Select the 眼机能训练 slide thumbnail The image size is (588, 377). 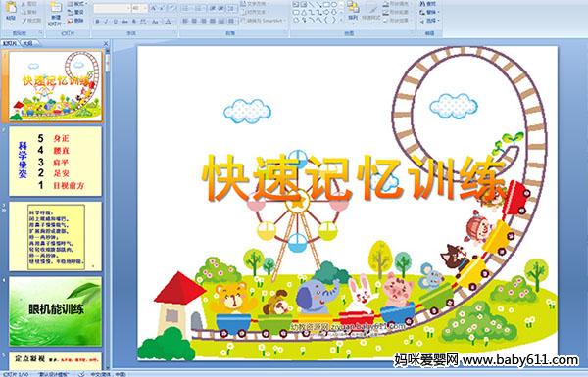pos(55,311)
